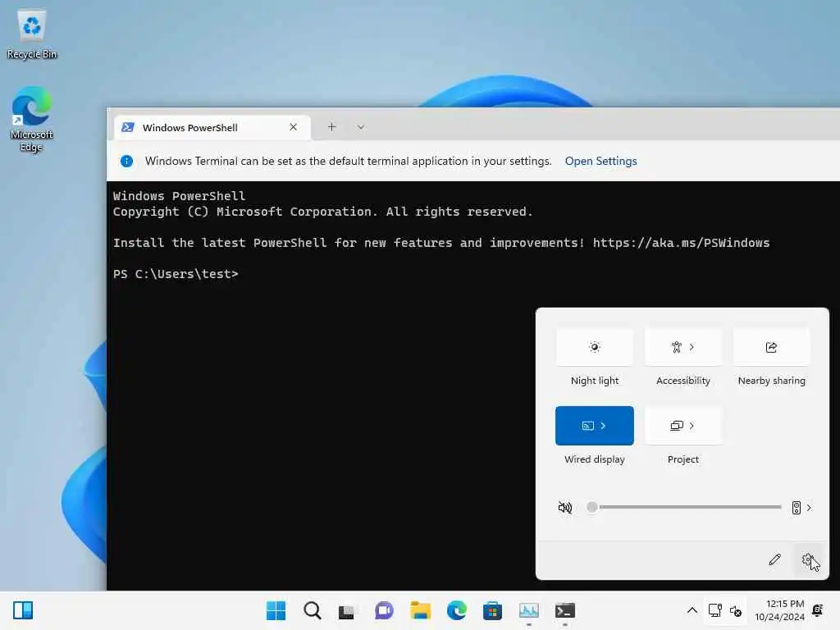Open the clock and date 12:15 PM

coord(779,610)
